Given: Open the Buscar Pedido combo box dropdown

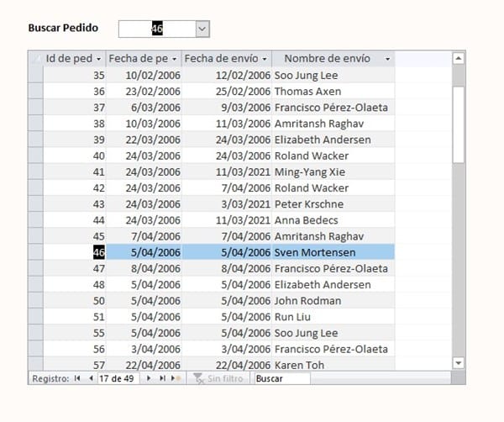Looking at the screenshot, I should 202,29.
